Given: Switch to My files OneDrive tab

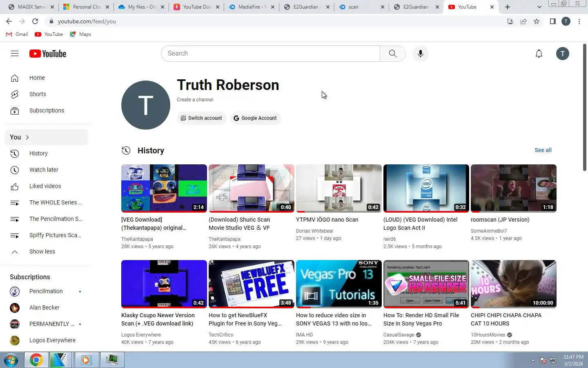Looking at the screenshot, I should click(x=141, y=7).
